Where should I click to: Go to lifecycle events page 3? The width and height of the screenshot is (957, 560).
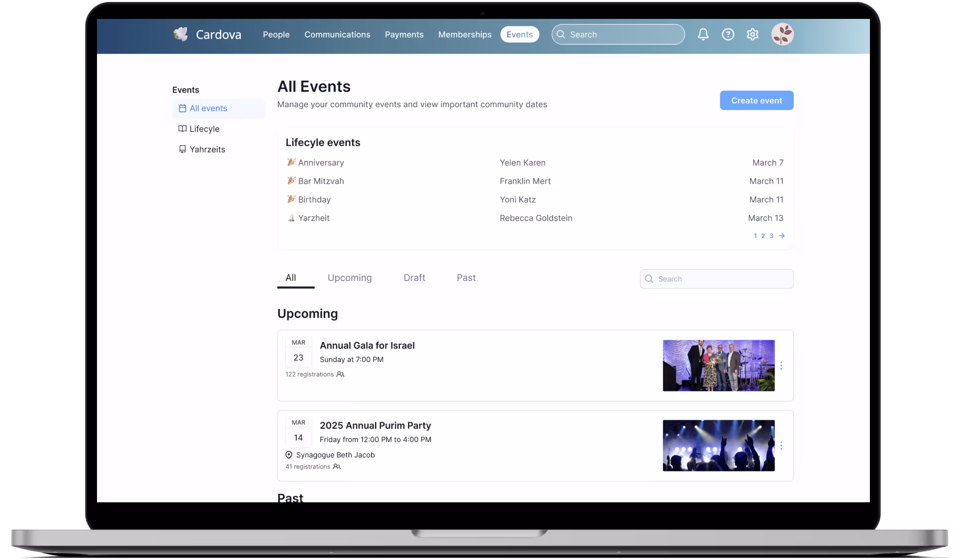[771, 236]
